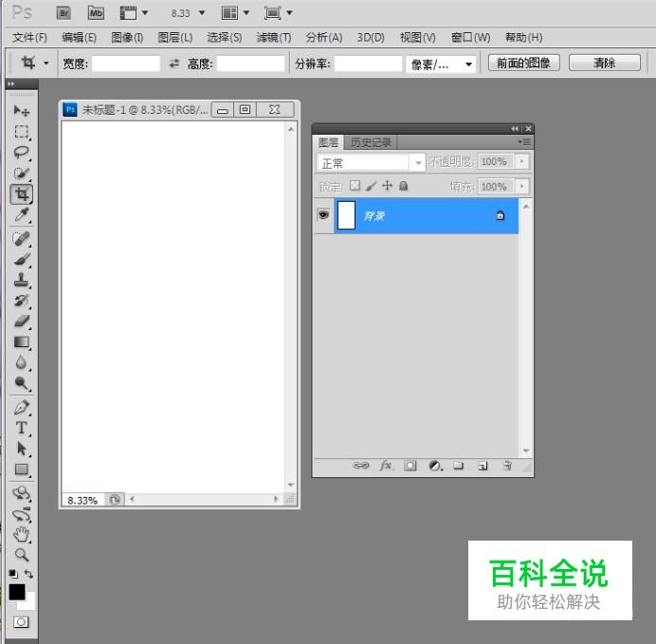Image resolution: width=656 pixels, height=644 pixels.
Task: Open the fill slider arrow
Action: click(x=521, y=186)
